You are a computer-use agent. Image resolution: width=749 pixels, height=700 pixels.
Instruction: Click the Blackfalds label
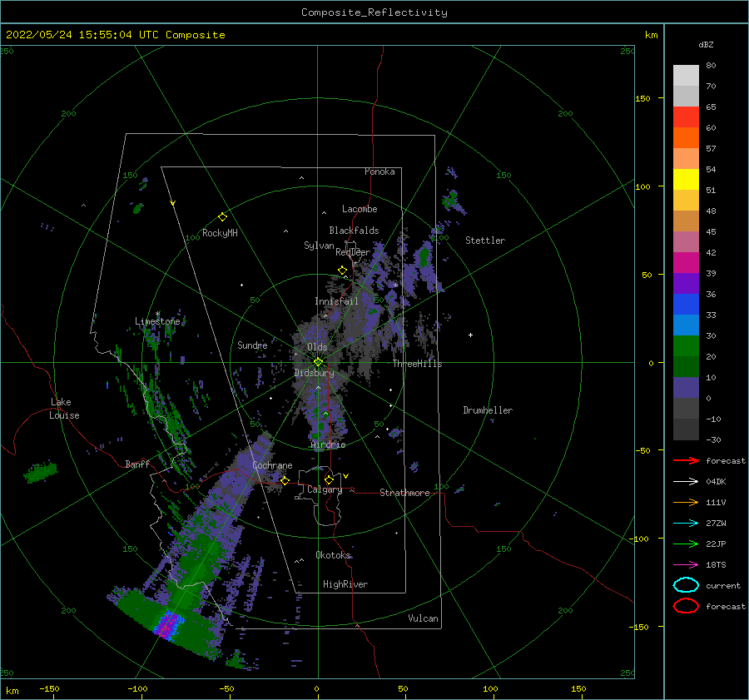click(354, 231)
